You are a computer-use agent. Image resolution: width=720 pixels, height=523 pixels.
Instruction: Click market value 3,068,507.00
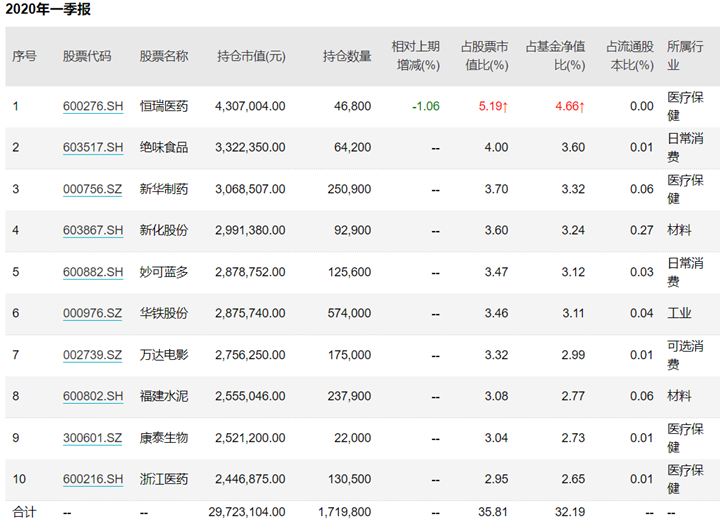click(x=250, y=189)
